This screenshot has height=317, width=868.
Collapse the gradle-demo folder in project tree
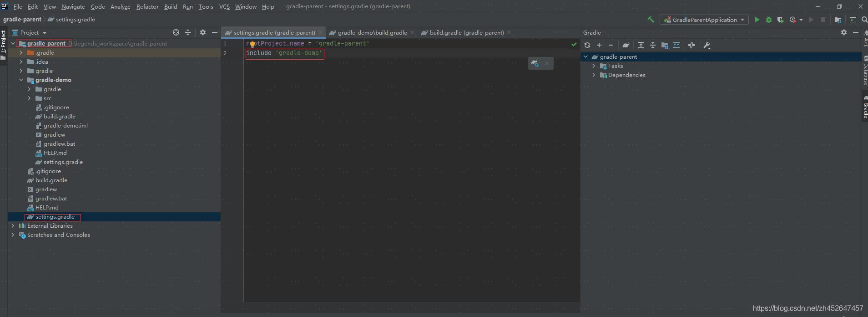pos(21,80)
